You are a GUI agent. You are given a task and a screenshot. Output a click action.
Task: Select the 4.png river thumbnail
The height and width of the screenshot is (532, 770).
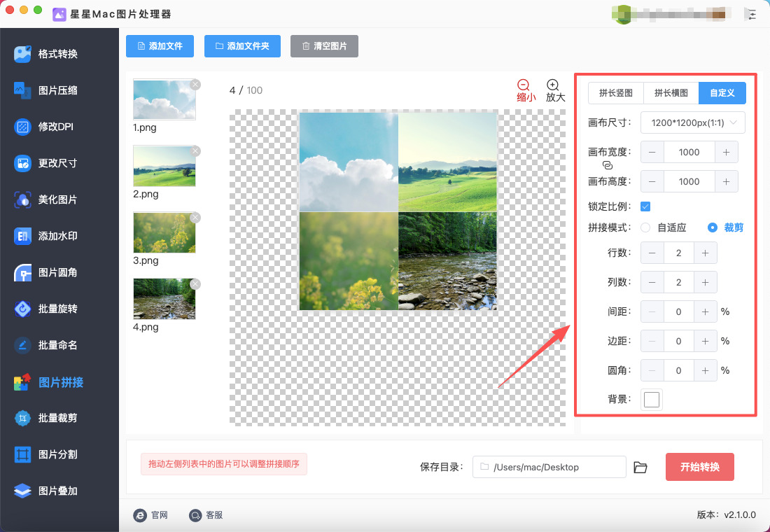click(x=164, y=299)
